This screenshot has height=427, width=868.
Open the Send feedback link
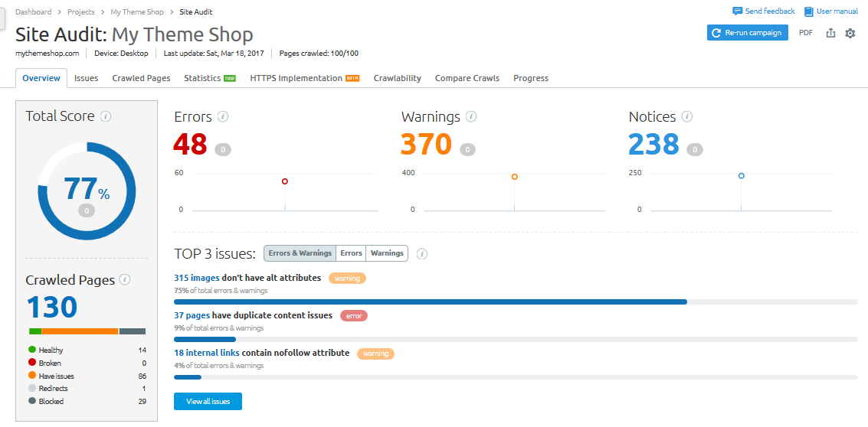coord(770,11)
